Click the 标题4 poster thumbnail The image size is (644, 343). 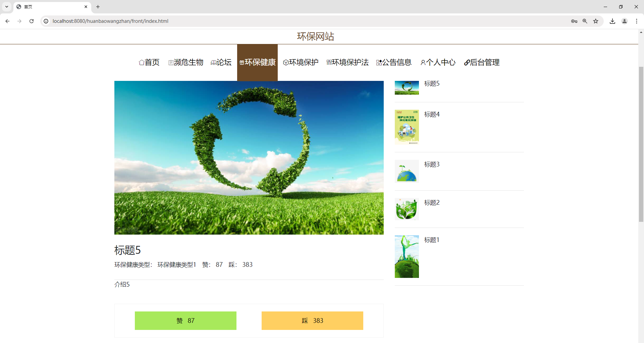point(407,127)
